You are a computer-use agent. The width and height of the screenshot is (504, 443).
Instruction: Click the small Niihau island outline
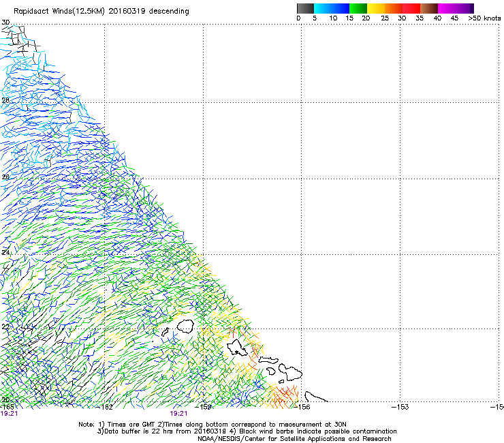click(166, 332)
